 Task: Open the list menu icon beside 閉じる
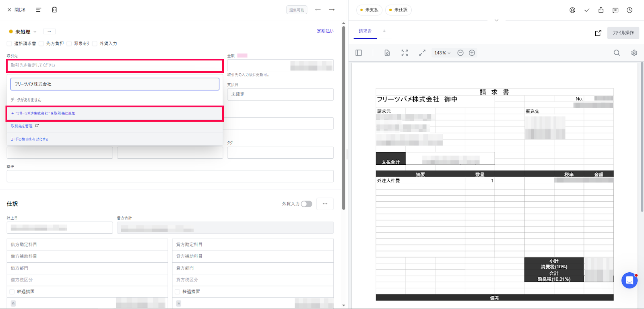[x=39, y=10]
